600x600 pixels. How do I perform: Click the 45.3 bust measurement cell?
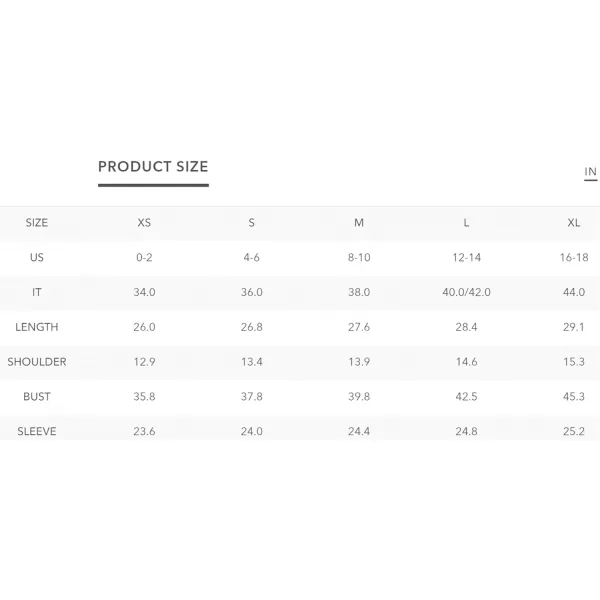click(574, 397)
